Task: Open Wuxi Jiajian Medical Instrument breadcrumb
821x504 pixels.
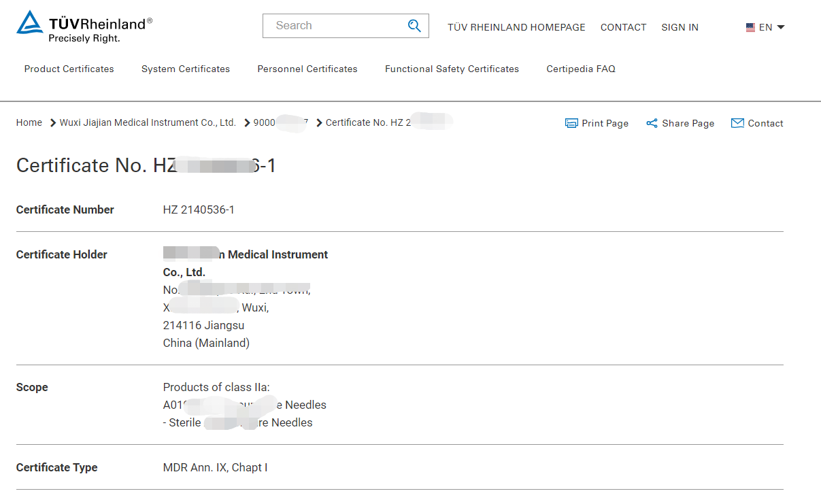Action: [148, 122]
